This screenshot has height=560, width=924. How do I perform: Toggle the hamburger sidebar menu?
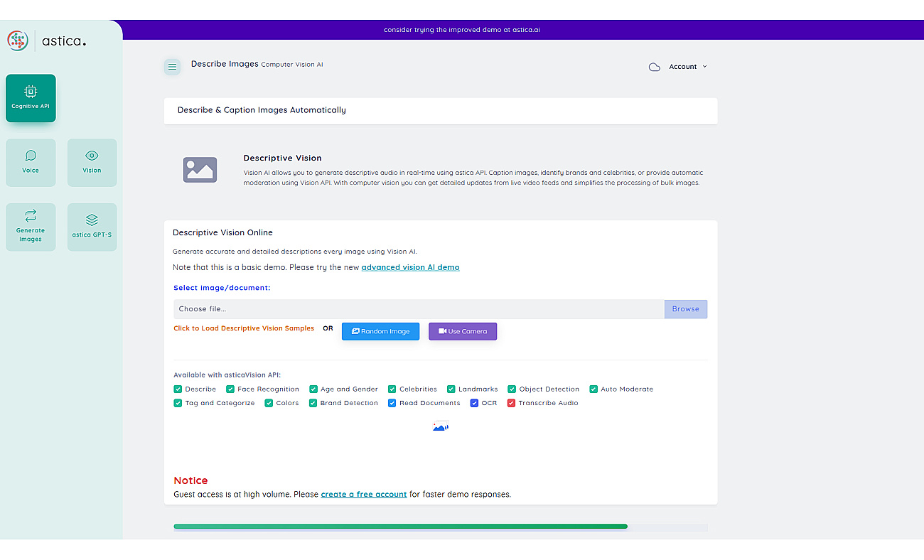172,67
